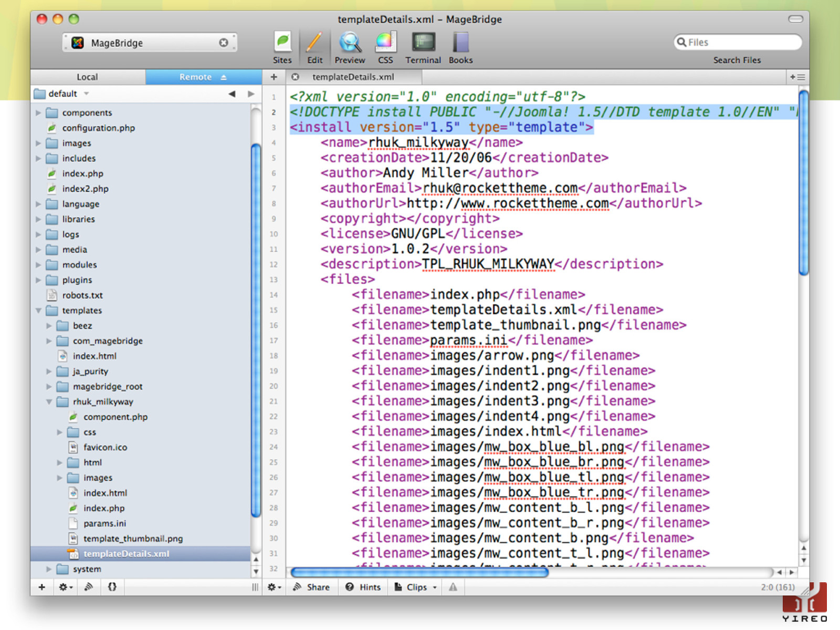Expand the beez template folder
Screen dimensions: 840x630
pos(49,325)
